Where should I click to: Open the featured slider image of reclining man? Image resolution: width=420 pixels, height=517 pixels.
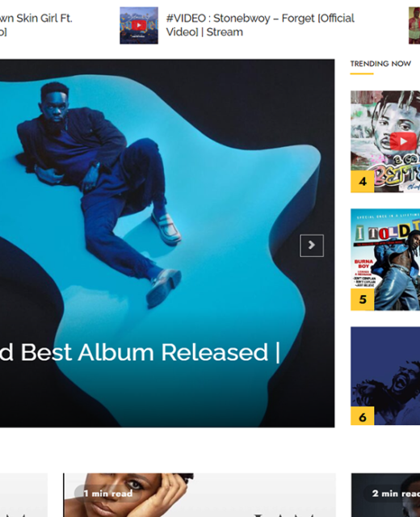click(167, 243)
